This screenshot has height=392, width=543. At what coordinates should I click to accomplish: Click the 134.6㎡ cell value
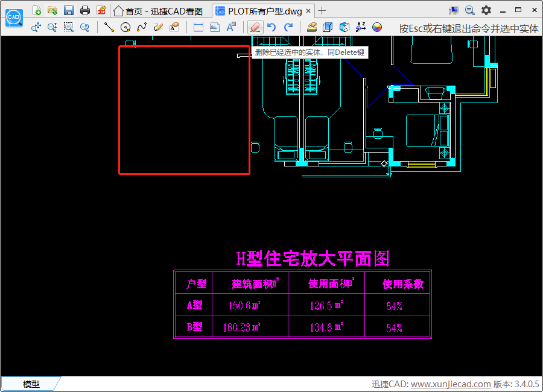tap(326, 327)
